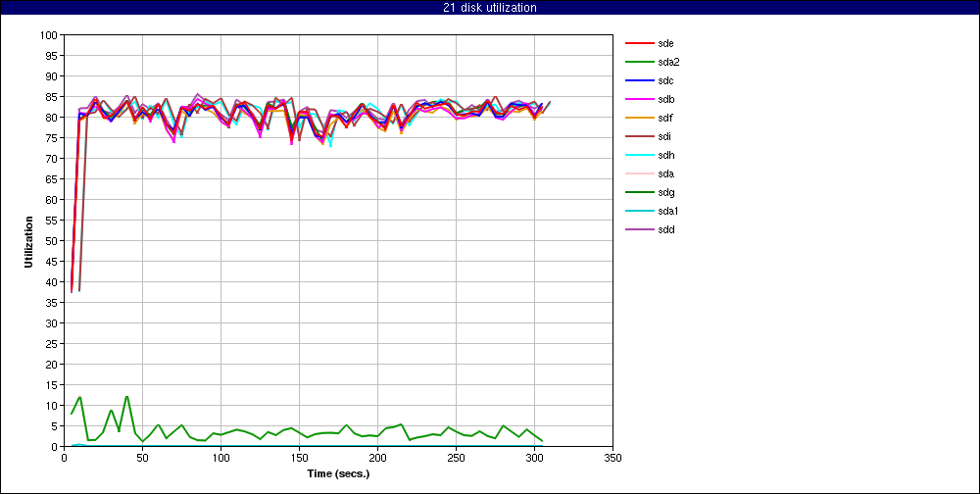Image resolution: width=980 pixels, height=494 pixels.
Task: Click the orange sdf legend line swatch
Action: pos(638,118)
